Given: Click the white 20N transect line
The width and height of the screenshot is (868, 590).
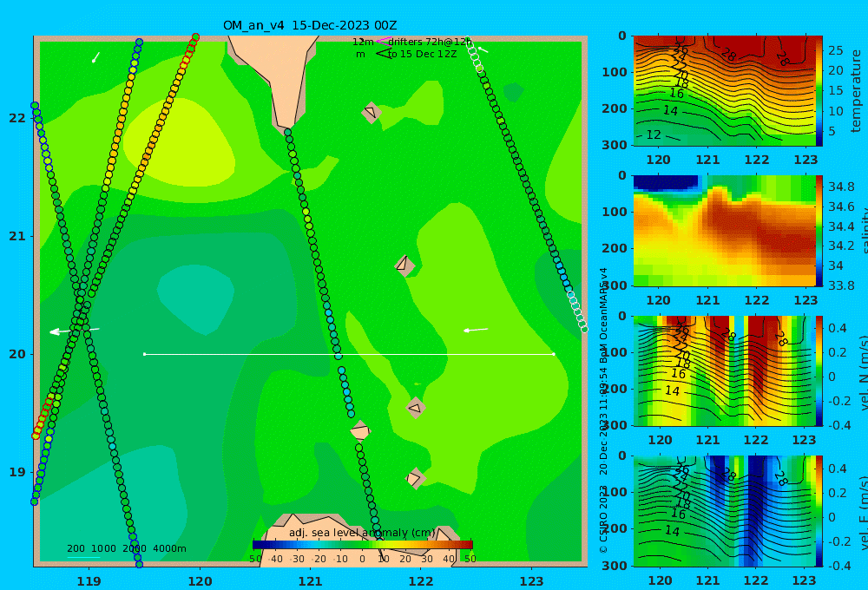Looking at the screenshot, I should pyautogui.click(x=349, y=354).
